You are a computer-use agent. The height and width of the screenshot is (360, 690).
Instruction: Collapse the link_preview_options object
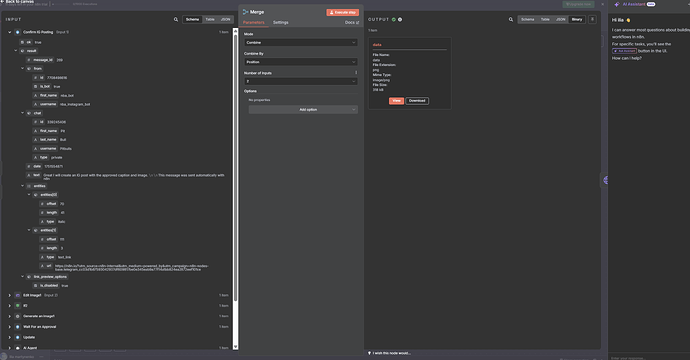coord(22,277)
